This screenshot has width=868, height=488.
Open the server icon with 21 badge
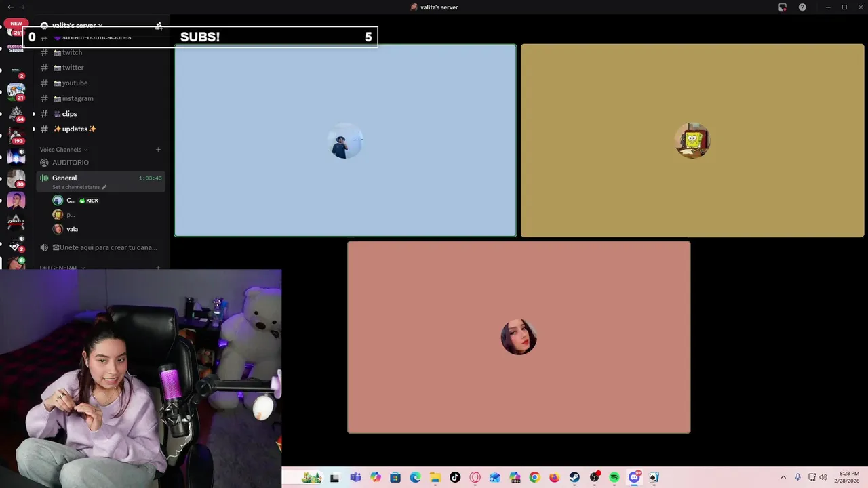[x=16, y=91]
